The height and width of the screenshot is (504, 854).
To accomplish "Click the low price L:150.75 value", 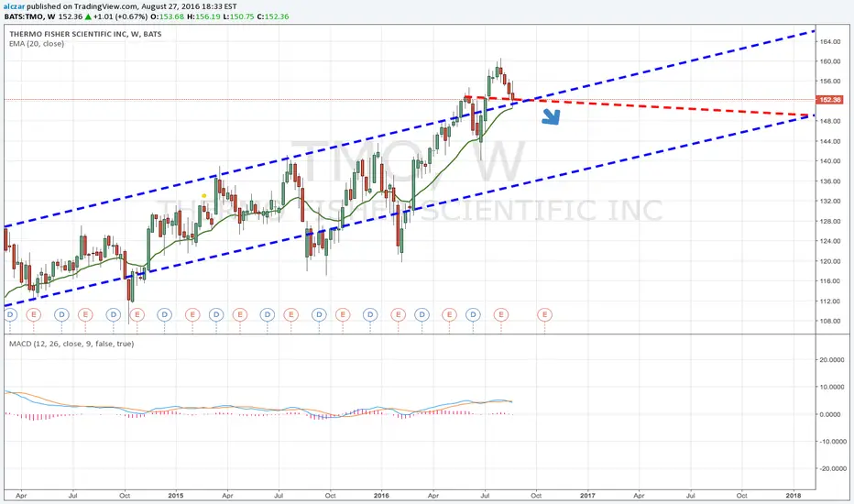I will 238,16.
